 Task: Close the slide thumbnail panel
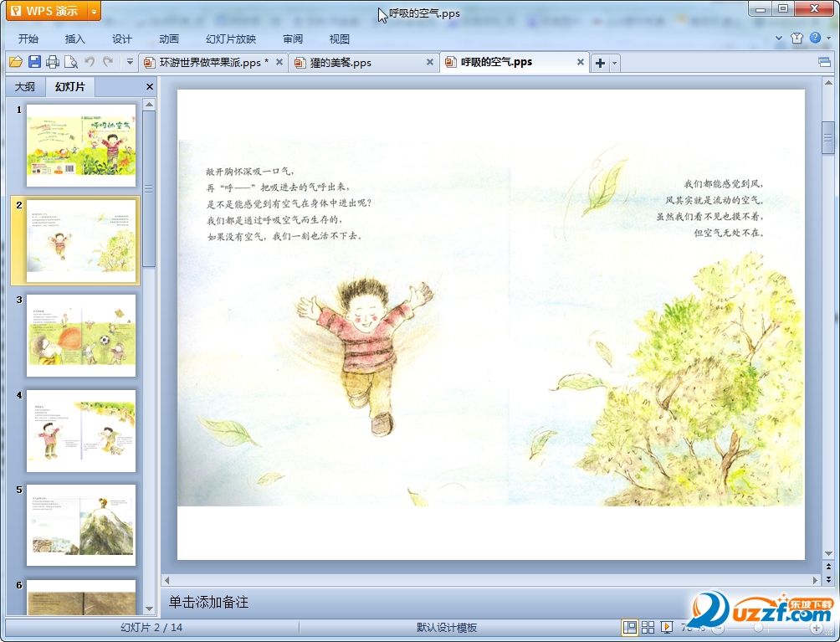pos(150,87)
